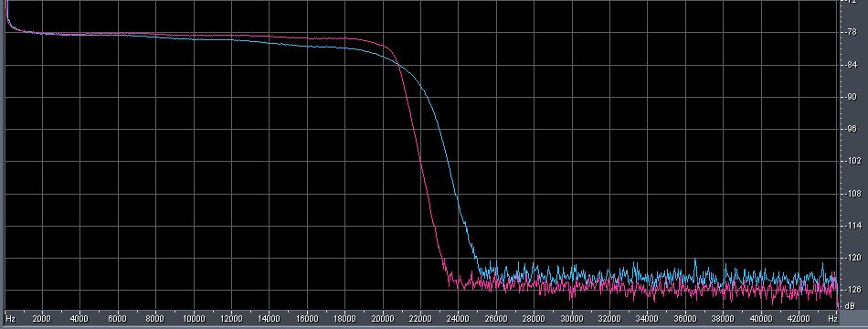This screenshot has width=868, height=329.
Task: Click the 36000 Hz frequency label
Action: tap(684, 319)
